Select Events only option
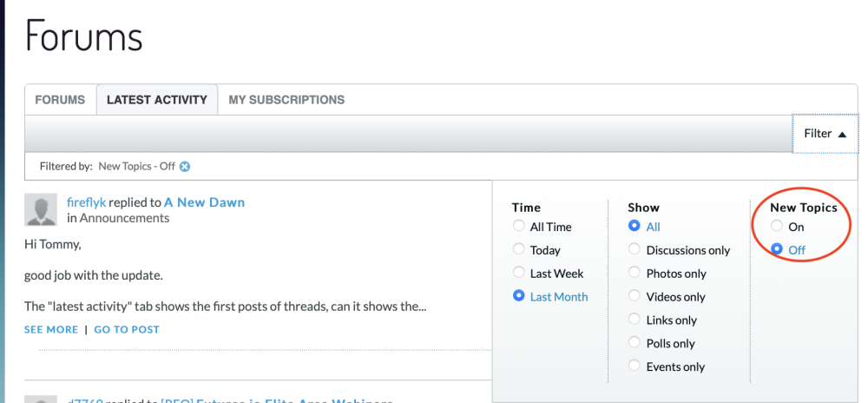The image size is (868, 403). click(635, 367)
